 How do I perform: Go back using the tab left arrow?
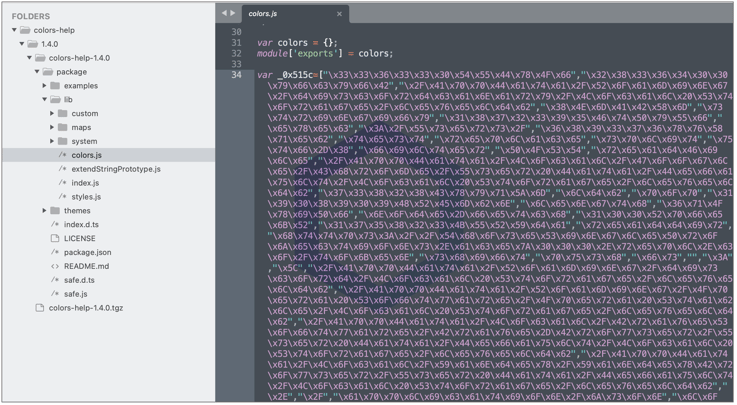point(224,13)
